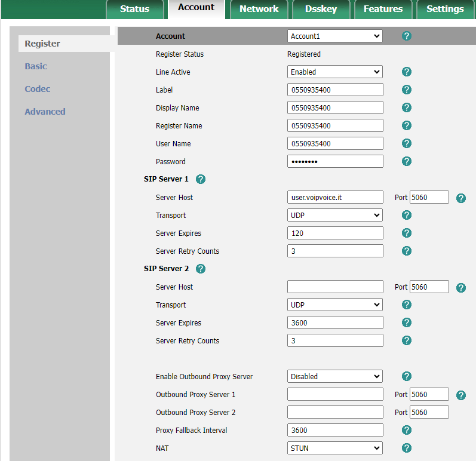Viewport: 476px width, 461px height.
Task: Open help for Outbound Proxy Server 1 port
Action: click(x=461, y=395)
